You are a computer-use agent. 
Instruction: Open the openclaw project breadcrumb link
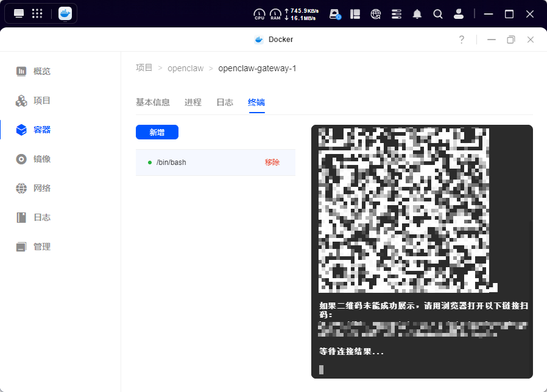point(186,68)
